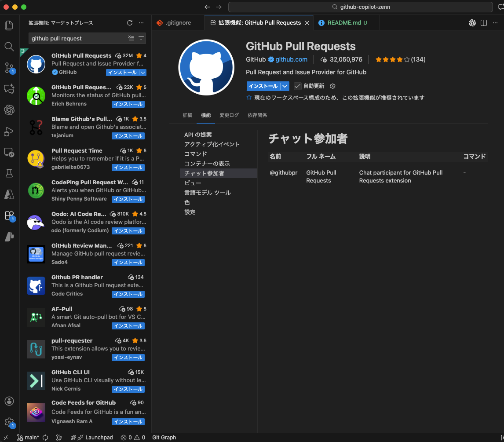
Task: Go back with navigation arrow
Action: 207,7
